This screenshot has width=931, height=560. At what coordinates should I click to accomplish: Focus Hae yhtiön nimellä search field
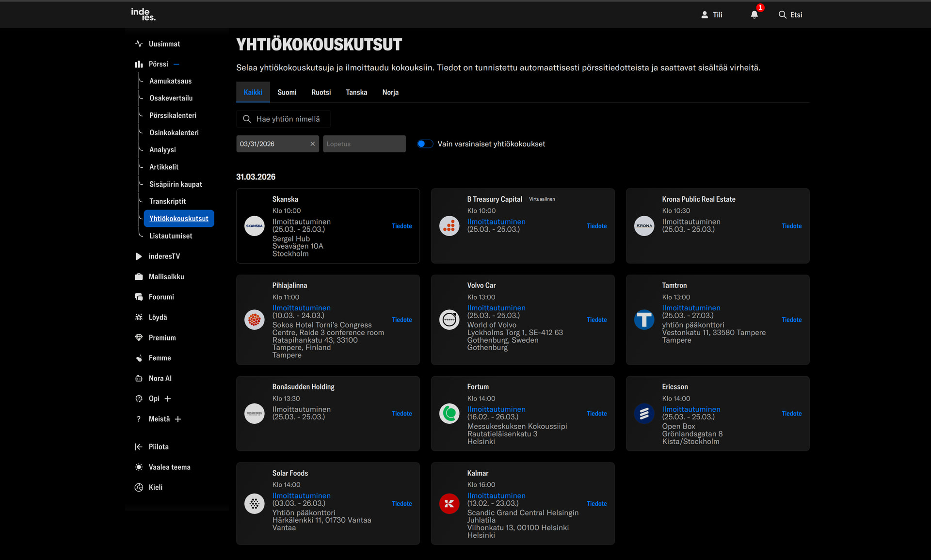coord(284,119)
